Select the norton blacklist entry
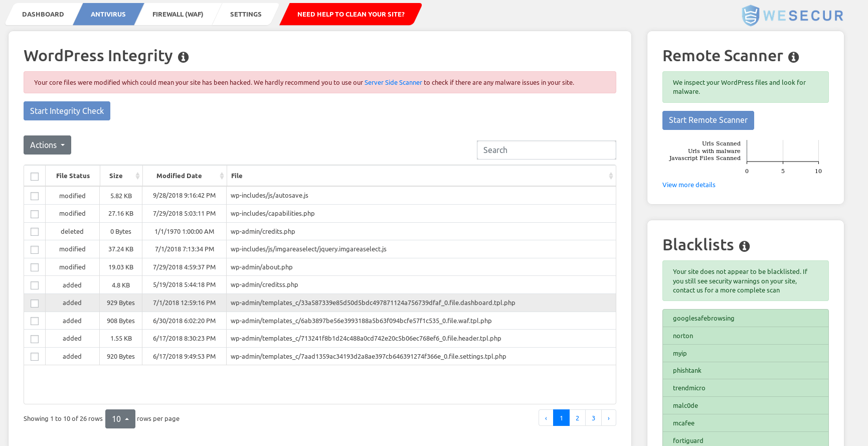Screen dimensions: 868x446 (745, 336)
